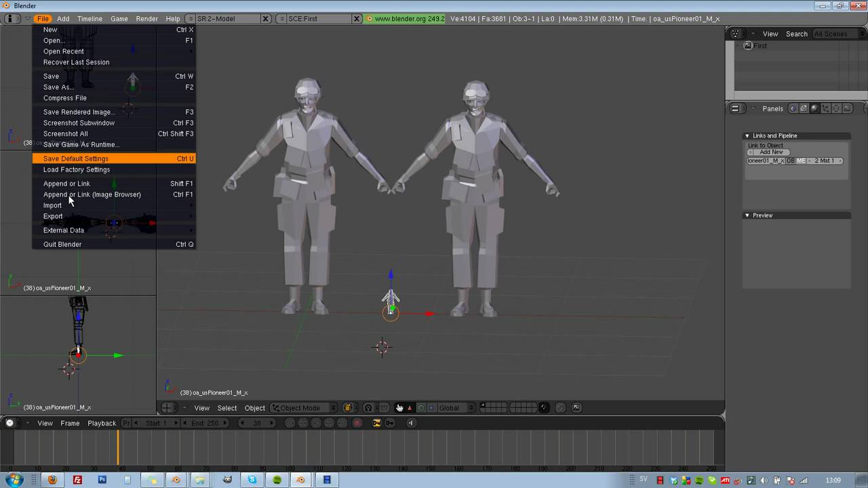The height and width of the screenshot is (488, 868).
Task: Click the Start: 1 frame field
Action: tap(155, 423)
